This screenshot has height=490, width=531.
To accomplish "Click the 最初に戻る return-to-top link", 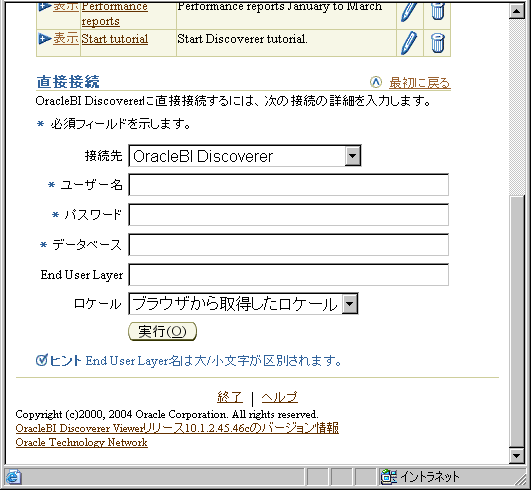I will click(x=420, y=83).
